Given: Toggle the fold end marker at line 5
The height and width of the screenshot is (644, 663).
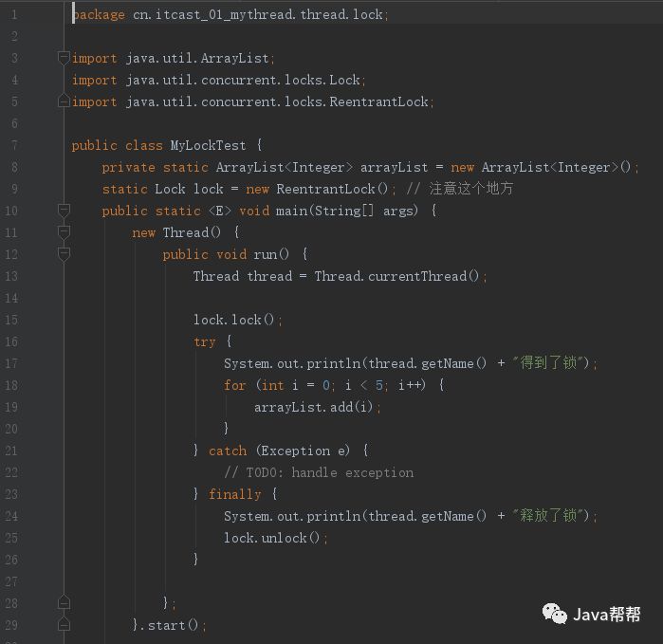Looking at the screenshot, I should [x=64, y=101].
